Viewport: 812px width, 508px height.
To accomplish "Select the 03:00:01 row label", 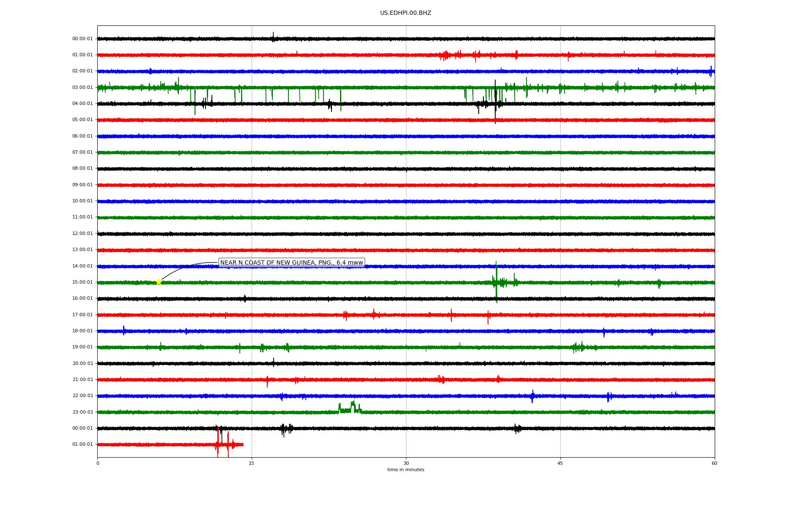I will 82,87.
